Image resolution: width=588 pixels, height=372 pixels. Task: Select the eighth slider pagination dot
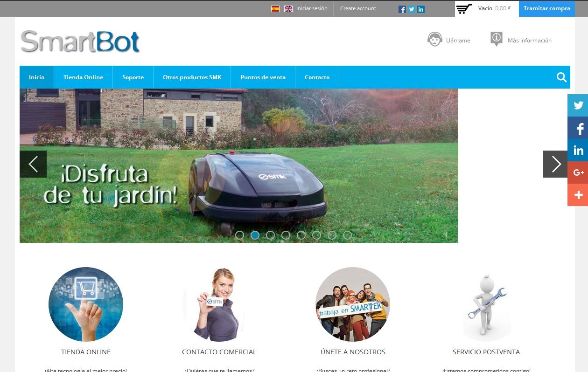pos(347,235)
